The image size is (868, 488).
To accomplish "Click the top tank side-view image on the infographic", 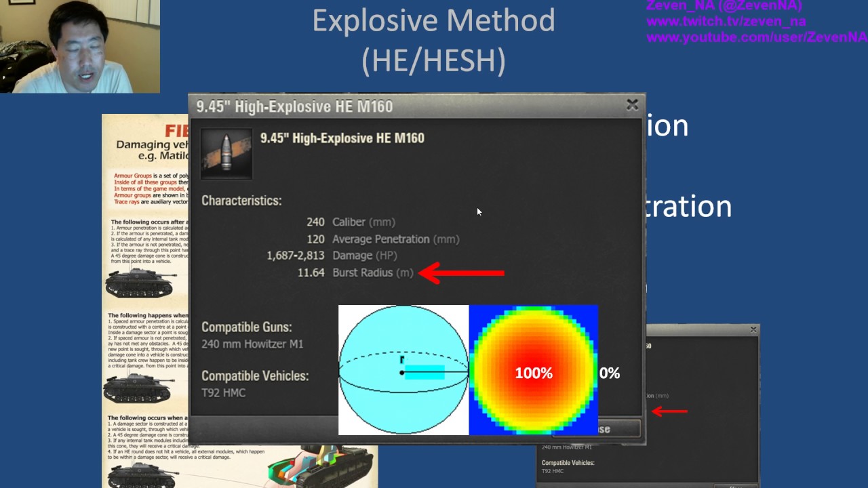I will tap(140, 283).
